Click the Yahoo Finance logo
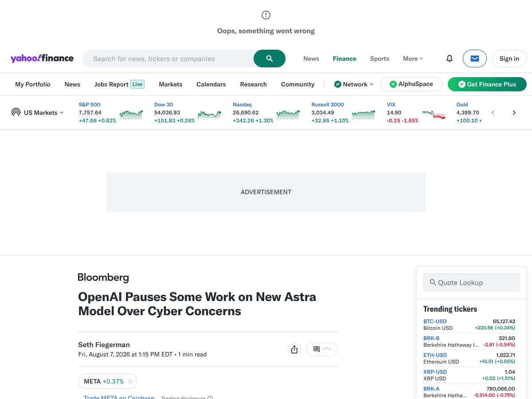 point(42,59)
